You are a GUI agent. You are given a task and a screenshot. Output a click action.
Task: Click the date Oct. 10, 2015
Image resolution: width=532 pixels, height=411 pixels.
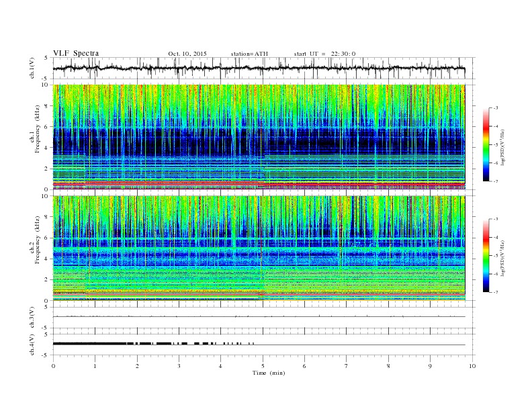tap(187, 54)
